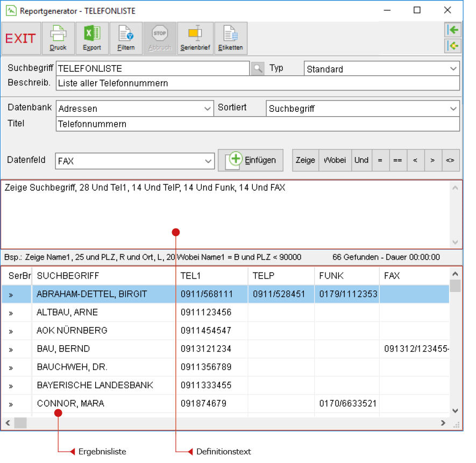The image size is (476, 463).
Task: Click the results list scroll up arrow
Action: pyautogui.click(x=455, y=274)
